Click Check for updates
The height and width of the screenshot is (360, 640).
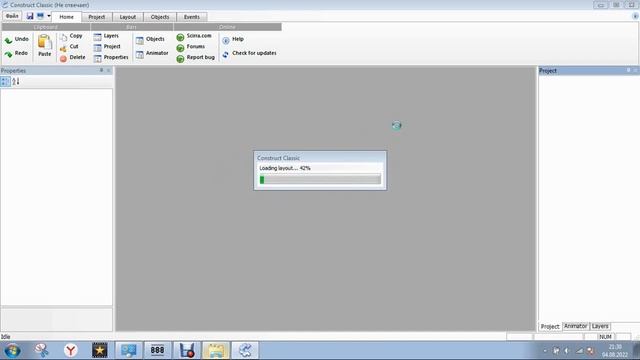249,53
